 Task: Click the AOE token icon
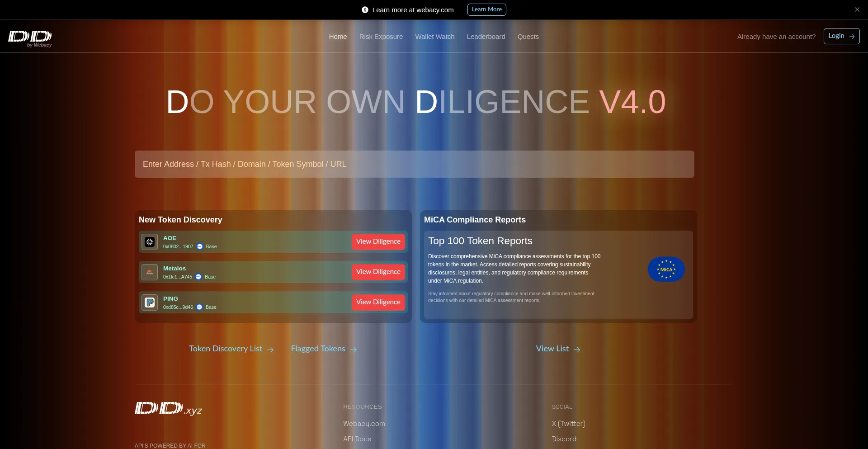click(x=150, y=242)
